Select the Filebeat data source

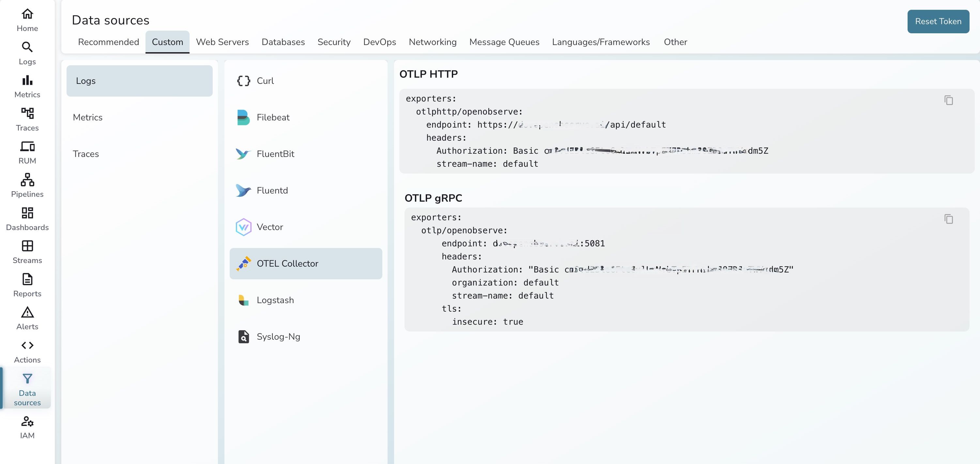click(x=272, y=117)
